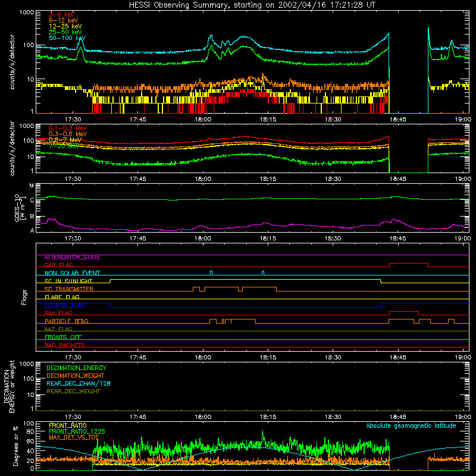This screenshot has width=476, height=476.
Task: Select the SAA_FLAG label
Action: 58,313
